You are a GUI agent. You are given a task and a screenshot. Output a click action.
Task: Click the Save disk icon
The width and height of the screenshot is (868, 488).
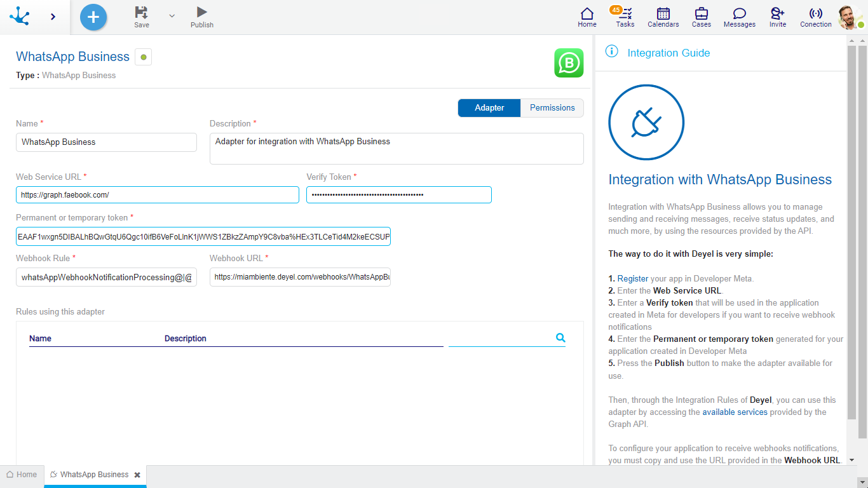tap(141, 13)
